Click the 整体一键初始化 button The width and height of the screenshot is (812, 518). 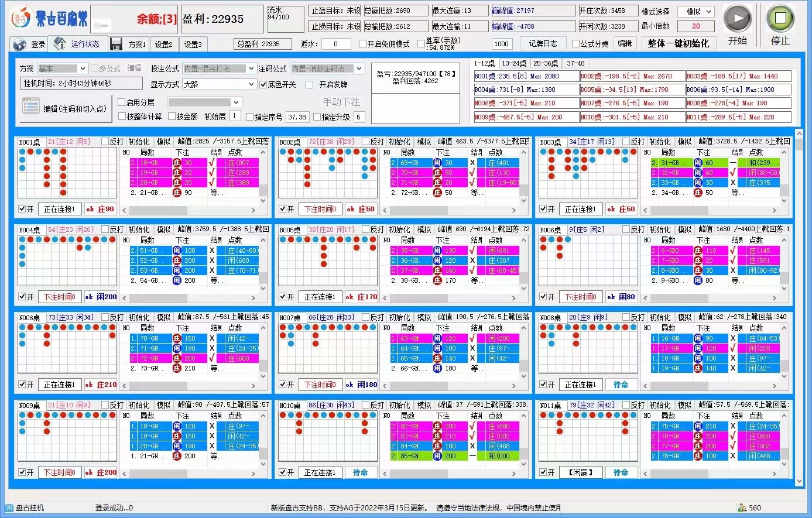678,44
